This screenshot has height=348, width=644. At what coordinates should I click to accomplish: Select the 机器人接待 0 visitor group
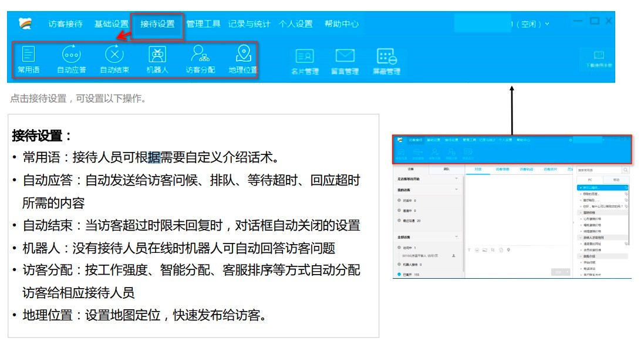[x=410, y=265]
